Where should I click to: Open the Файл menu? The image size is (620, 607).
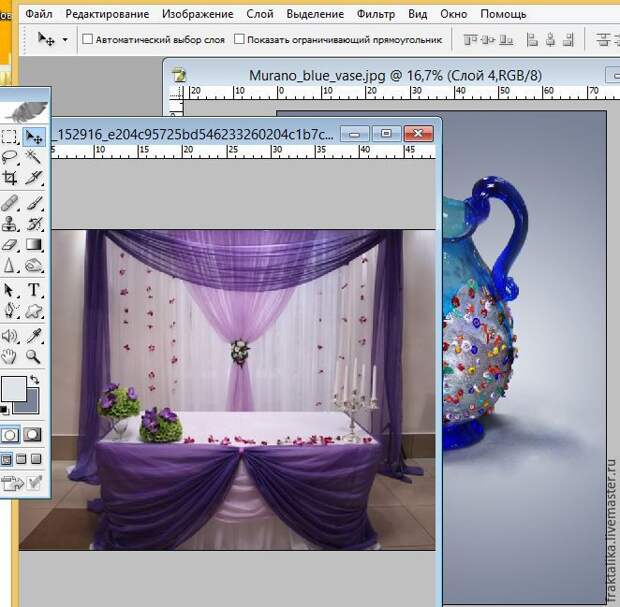click(39, 14)
